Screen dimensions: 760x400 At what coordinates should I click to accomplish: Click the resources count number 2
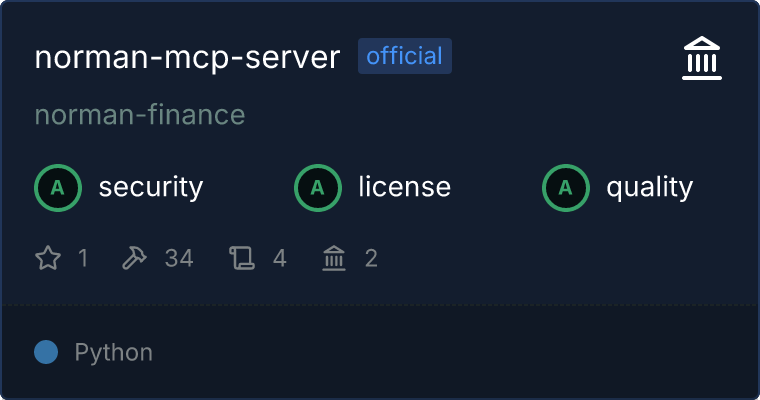point(371,259)
